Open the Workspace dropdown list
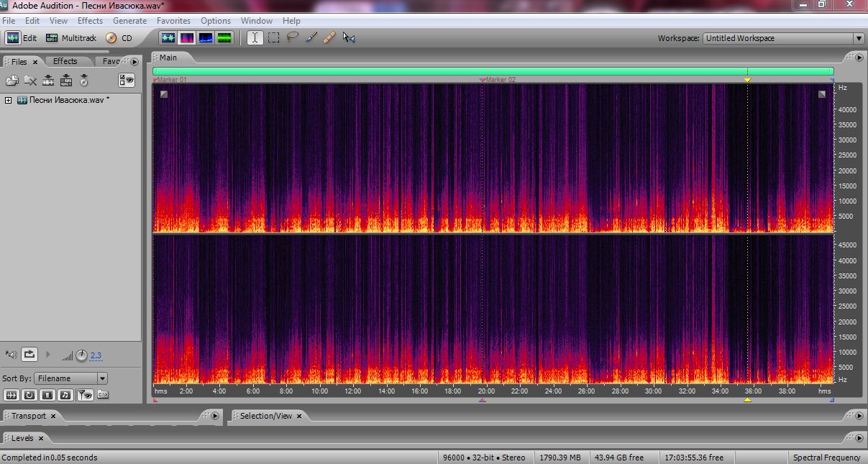868x464 pixels. coord(859,39)
